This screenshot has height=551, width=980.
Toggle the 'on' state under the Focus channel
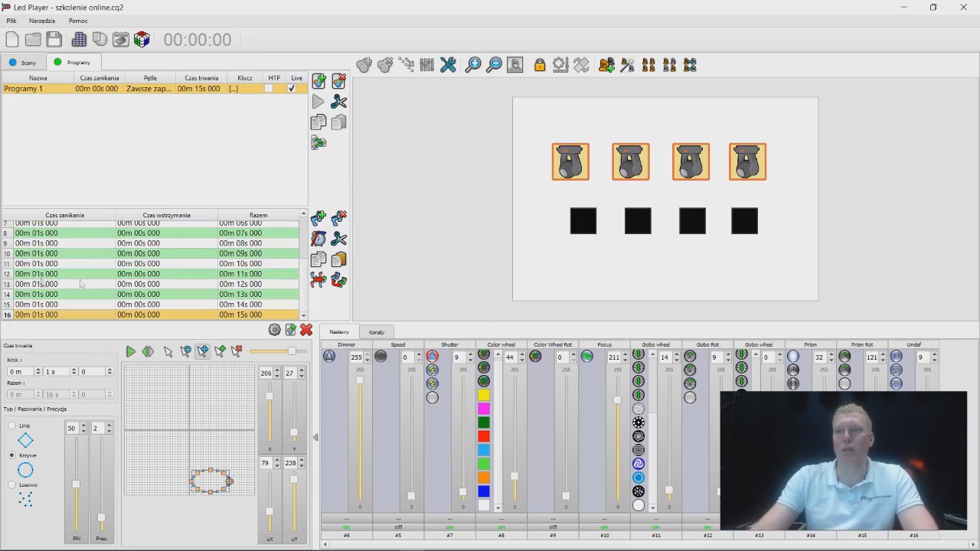click(x=605, y=527)
